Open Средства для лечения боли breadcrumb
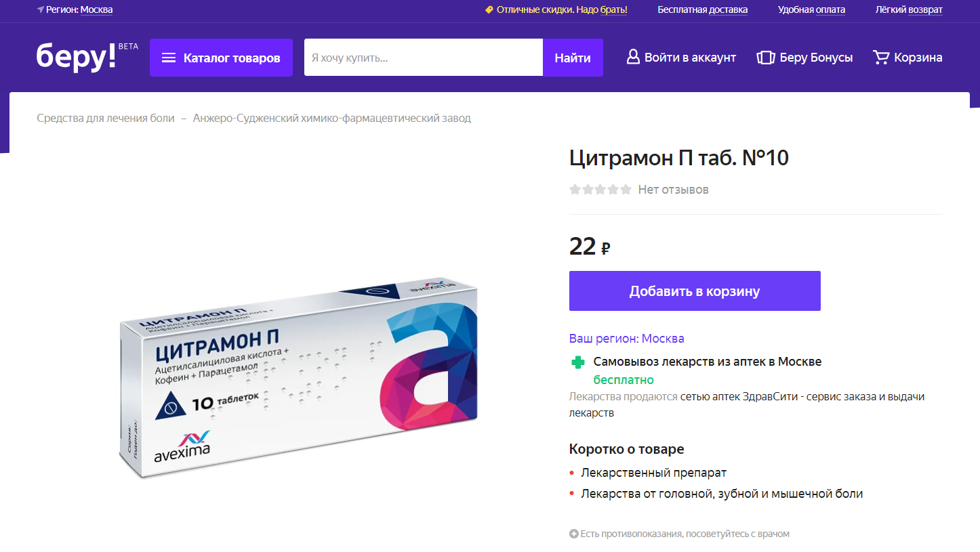This screenshot has height=552, width=980. click(x=106, y=118)
